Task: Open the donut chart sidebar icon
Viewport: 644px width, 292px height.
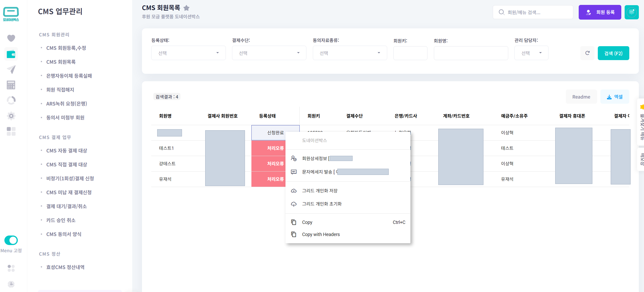Action: click(11, 100)
